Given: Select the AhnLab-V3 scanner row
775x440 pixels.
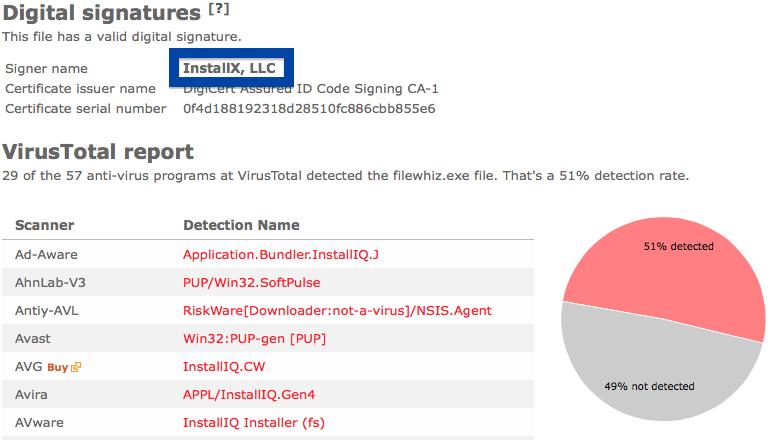Looking at the screenshot, I should (x=268, y=283).
